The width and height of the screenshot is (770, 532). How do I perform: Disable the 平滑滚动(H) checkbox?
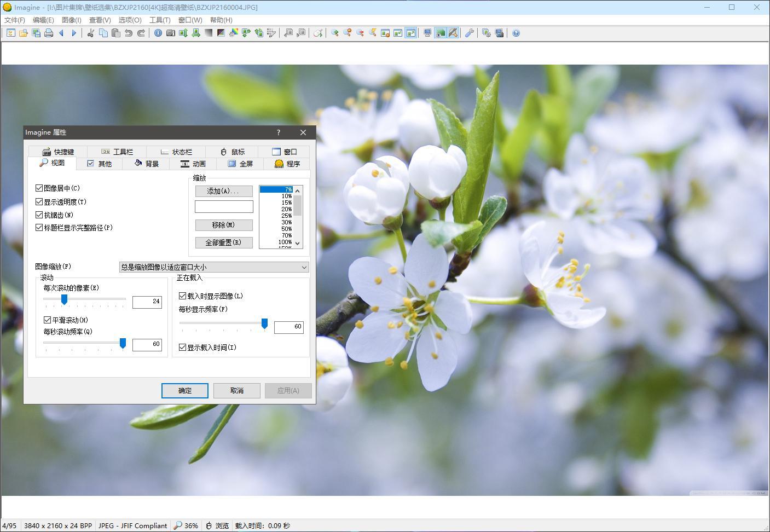48,320
